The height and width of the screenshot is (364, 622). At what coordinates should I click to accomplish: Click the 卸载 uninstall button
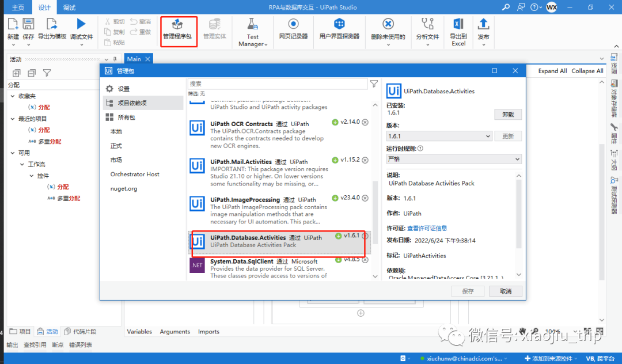tap(508, 114)
